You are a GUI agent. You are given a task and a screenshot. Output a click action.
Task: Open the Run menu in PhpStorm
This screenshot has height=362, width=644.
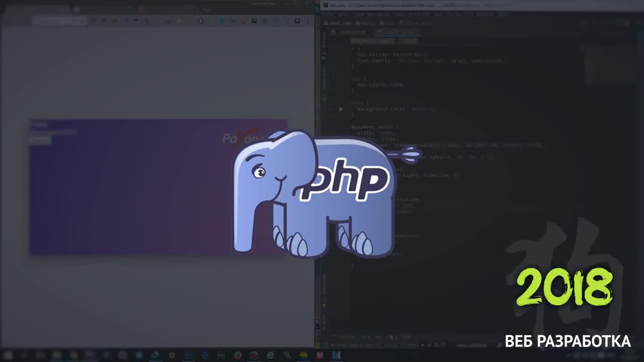438,14
